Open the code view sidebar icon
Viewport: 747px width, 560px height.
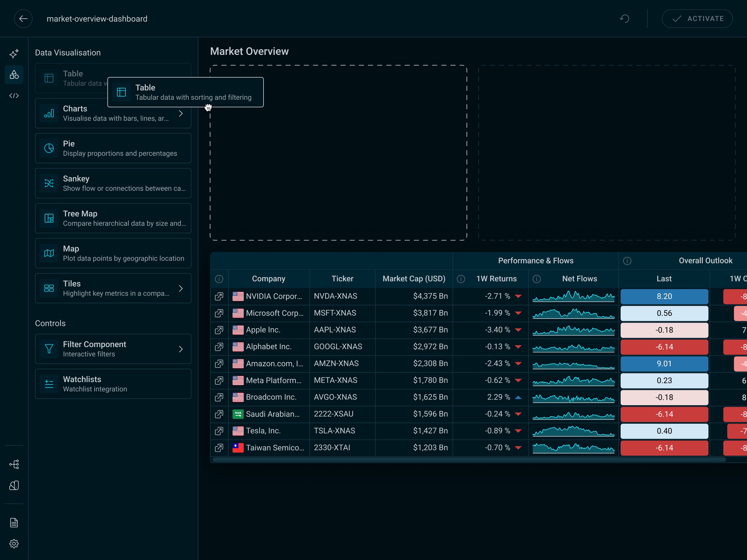tap(14, 96)
